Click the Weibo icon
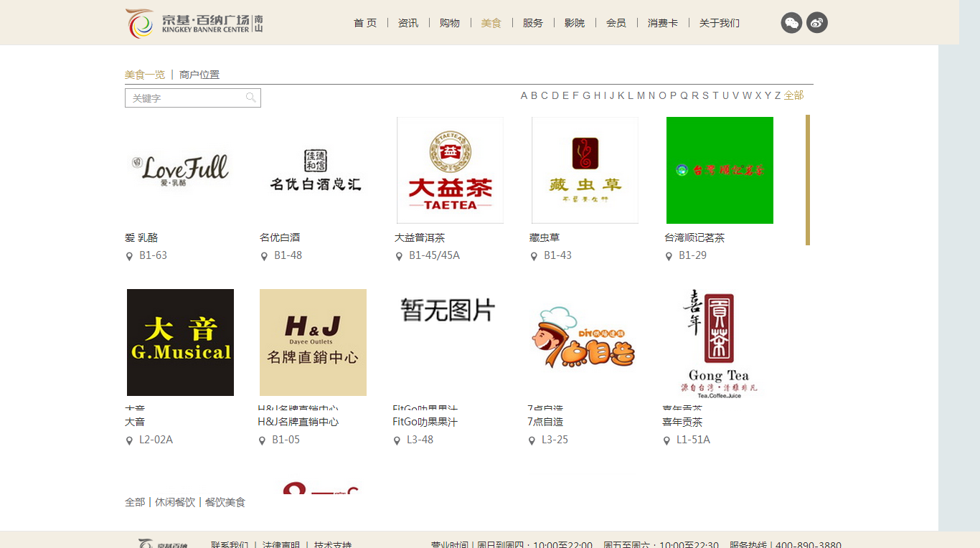The width and height of the screenshot is (980, 548). 817,22
